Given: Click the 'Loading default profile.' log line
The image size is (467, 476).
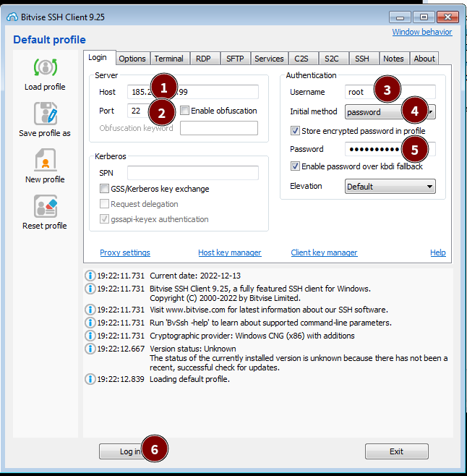Looking at the screenshot, I should (x=189, y=379).
